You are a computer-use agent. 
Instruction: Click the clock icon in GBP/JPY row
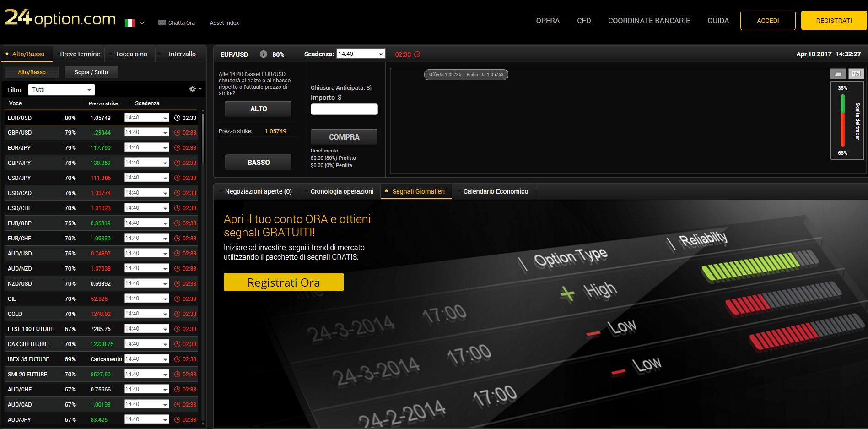click(x=178, y=163)
